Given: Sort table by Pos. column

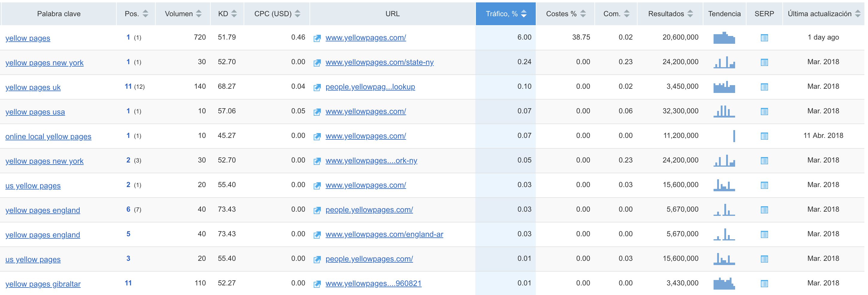Looking at the screenshot, I should [145, 13].
